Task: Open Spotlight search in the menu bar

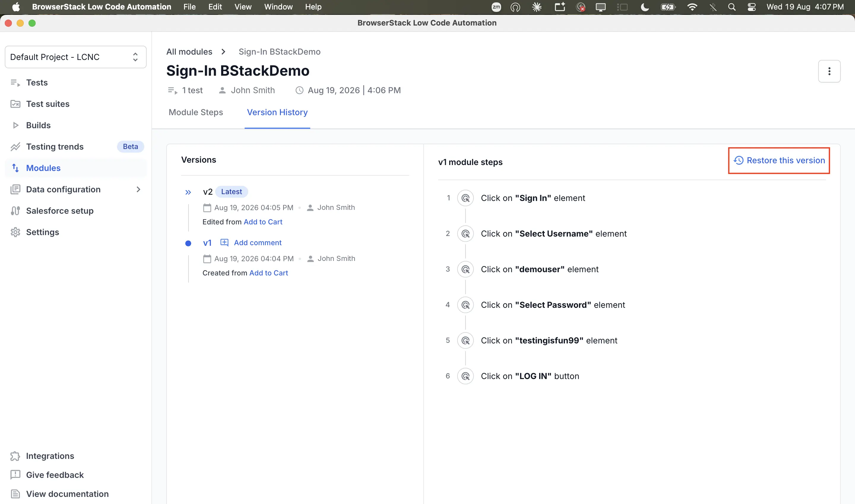Action: [732, 7]
